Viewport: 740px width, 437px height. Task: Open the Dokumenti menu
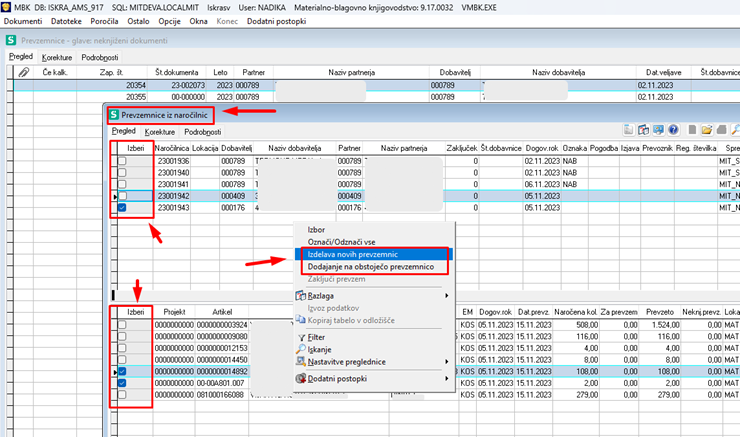pyautogui.click(x=23, y=21)
